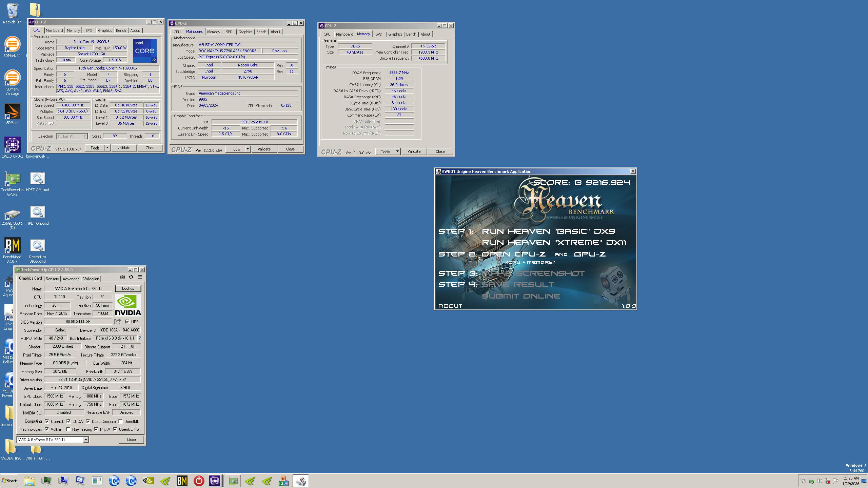The width and height of the screenshot is (868, 488).
Task: Open BenchMate 0.10.7 desktop shortcut
Action: pos(12,250)
